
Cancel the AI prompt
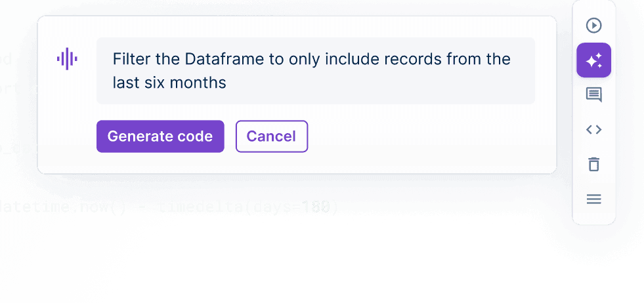pyautogui.click(x=272, y=136)
